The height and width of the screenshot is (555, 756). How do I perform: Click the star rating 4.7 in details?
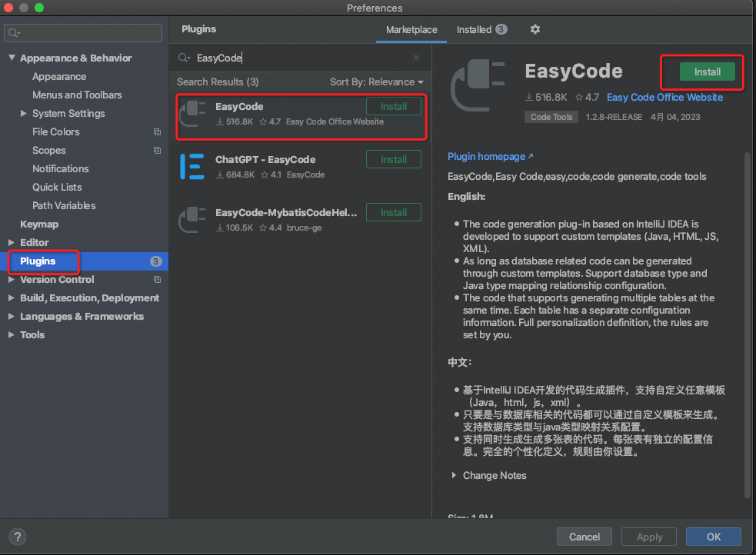pyautogui.click(x=588, y=98)
